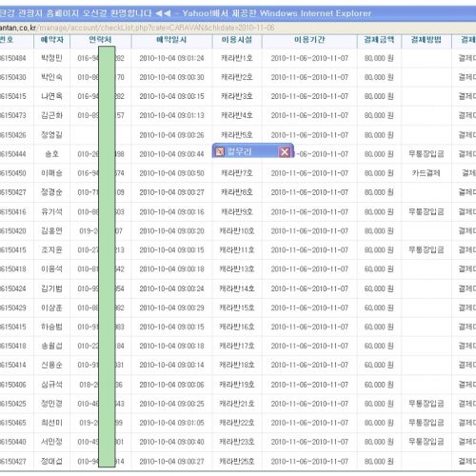476x476 pixels.
Task: Click reservation time 2010-10-04 09:00:44
Action: [x=171, y=154]
